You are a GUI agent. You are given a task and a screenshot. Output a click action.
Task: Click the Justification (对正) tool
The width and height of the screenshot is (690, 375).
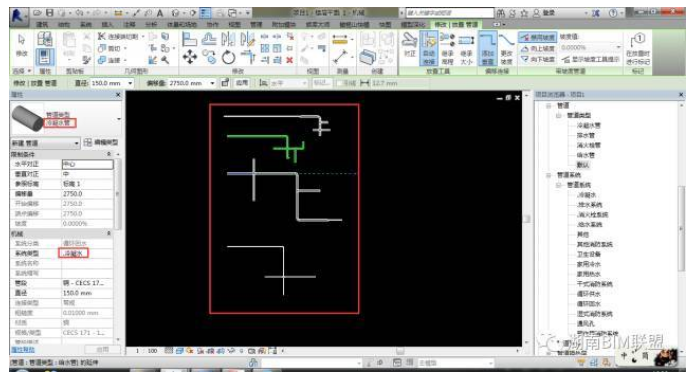pos(410,45)
